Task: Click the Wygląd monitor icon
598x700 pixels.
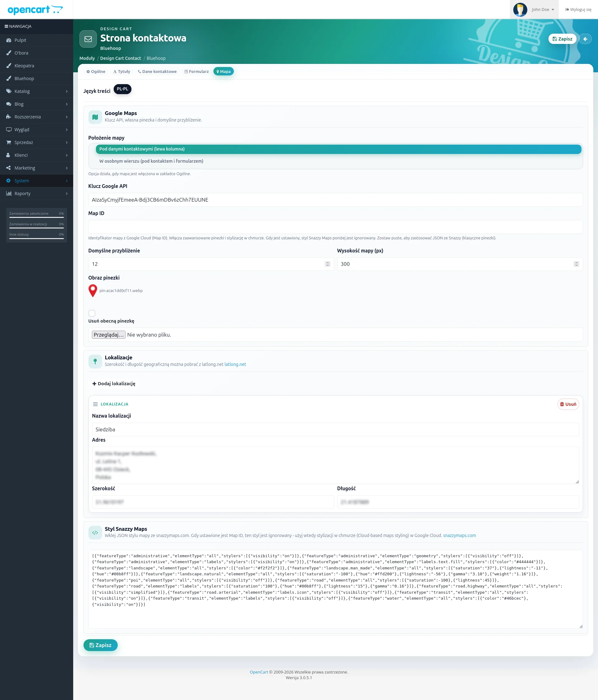Action: [x=9, y=130]
